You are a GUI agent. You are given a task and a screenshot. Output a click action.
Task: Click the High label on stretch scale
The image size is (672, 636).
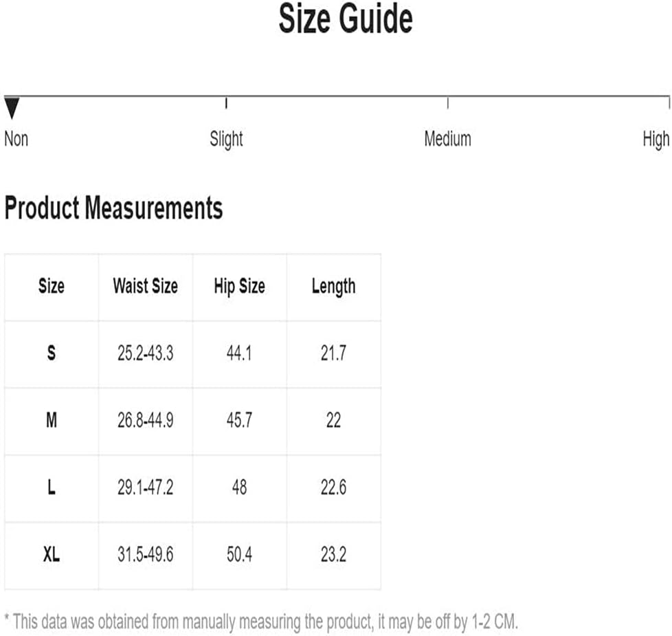click(656, 140)
